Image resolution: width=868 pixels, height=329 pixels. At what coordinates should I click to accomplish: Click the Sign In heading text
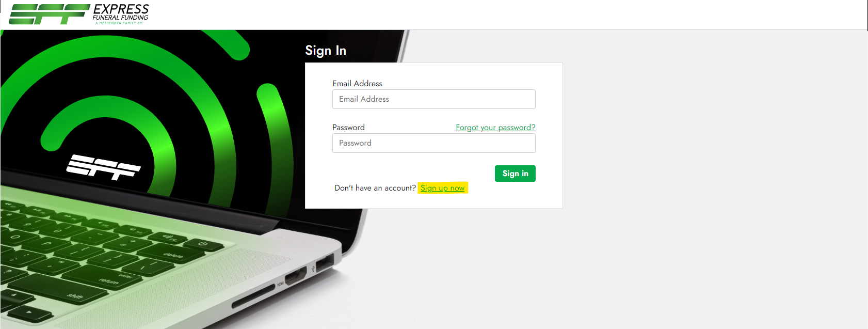pos(326,51)
